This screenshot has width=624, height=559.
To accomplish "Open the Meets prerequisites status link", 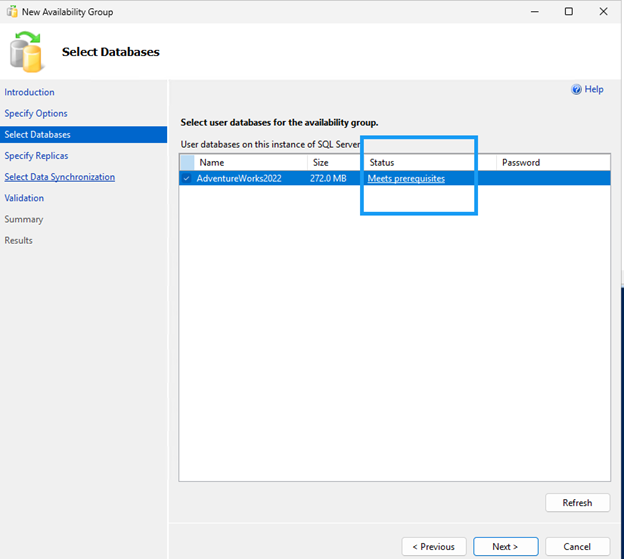I will (406, 178).
